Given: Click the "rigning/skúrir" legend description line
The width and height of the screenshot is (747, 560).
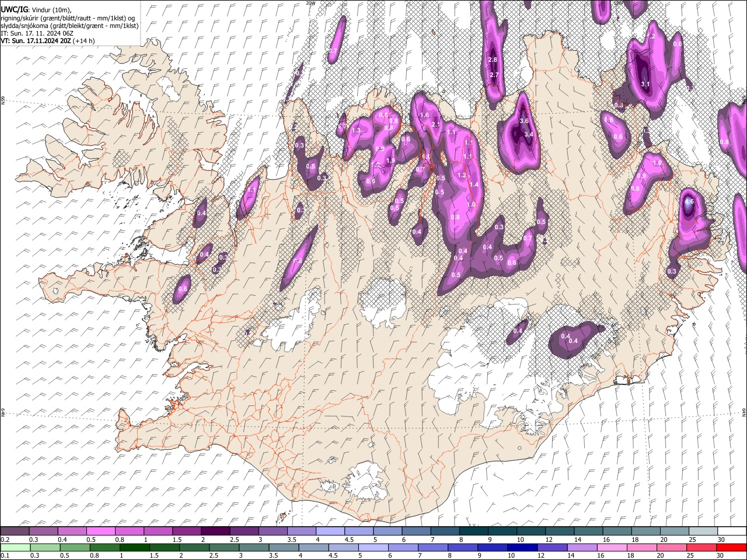Looking at the screenshot, I should coord(68,18).
